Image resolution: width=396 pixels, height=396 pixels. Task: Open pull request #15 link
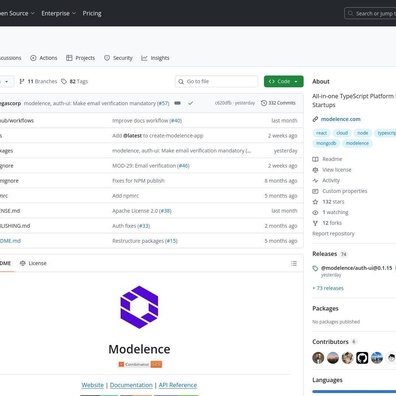[171, 241]
